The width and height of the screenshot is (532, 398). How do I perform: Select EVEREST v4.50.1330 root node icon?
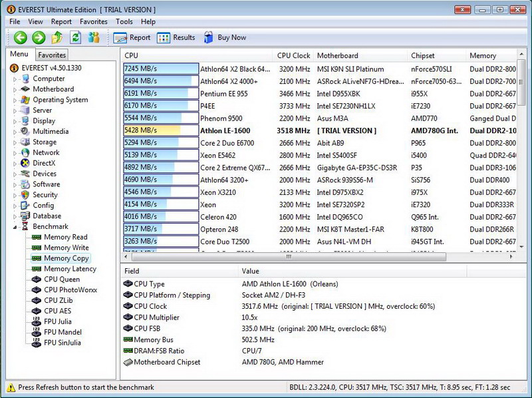[x=14, y=68]
